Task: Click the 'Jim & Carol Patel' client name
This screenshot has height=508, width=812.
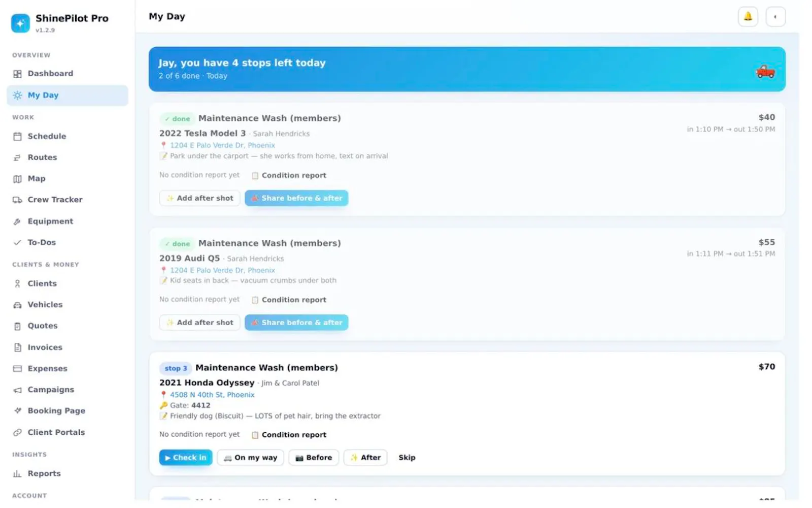Action: tap(290, 383)
